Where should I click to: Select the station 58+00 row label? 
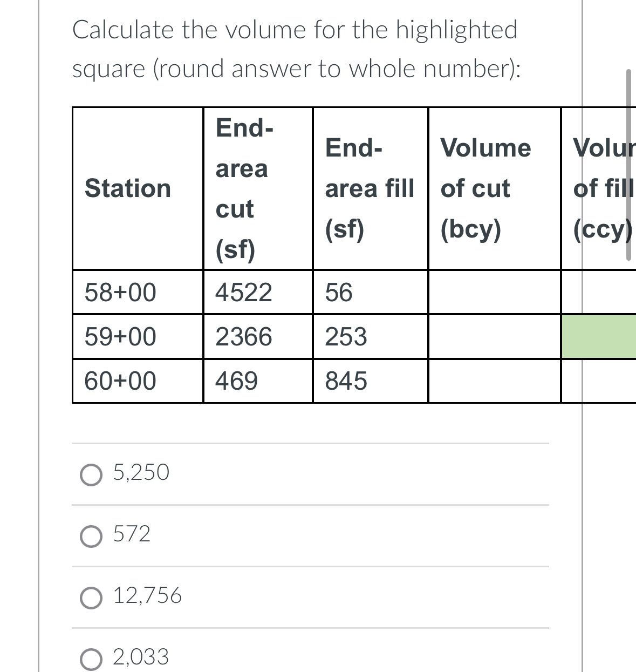[x=120, y=292]
